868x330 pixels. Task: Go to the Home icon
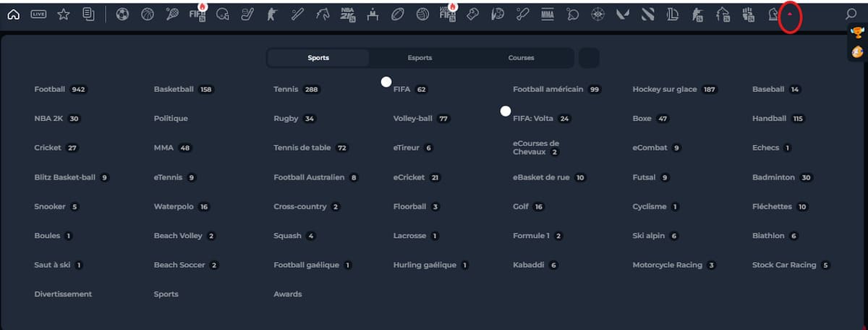(x=13, y=14)
